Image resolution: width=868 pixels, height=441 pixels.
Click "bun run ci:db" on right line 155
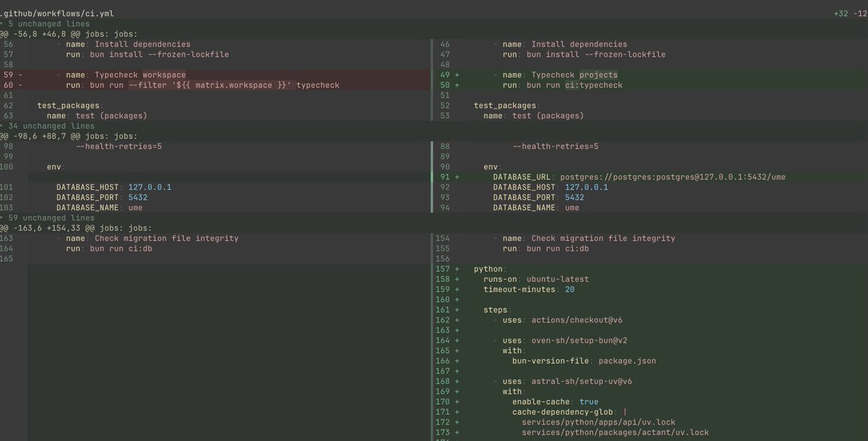pos(558,248)
